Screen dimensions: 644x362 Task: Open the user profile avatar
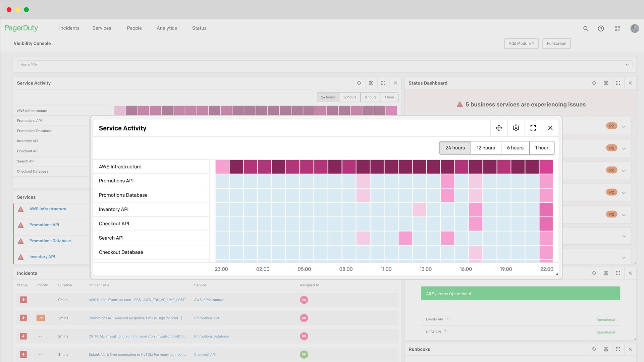click(635, 28)
